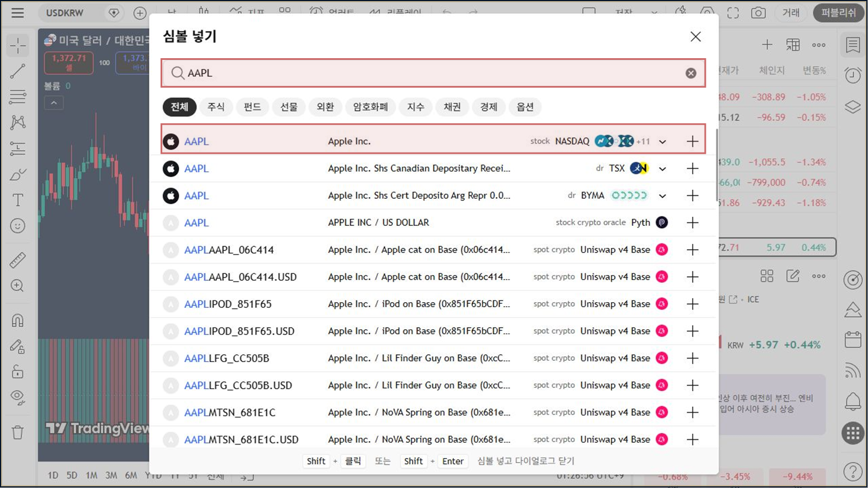Expand exchanges for AAPL BYMA row
This screenshot has width=868, height=488.
pyautogui.click(x=662, y=196)
